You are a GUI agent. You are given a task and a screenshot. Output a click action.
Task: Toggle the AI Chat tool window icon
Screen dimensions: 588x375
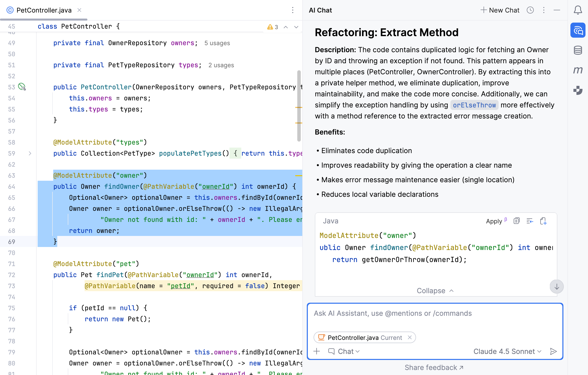(578, 30)
